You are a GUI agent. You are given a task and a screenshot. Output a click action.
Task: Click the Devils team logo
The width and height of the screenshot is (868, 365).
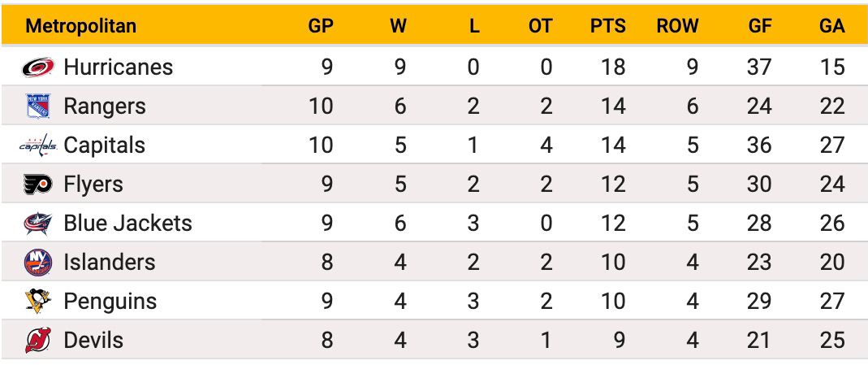(x=38, y=340)
